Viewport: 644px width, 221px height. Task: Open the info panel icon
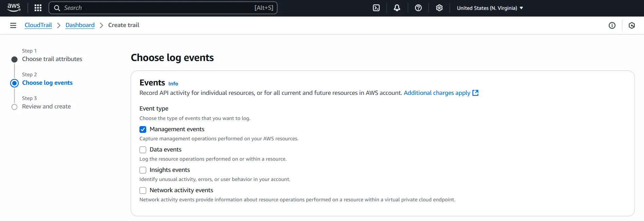tap(612, 25)
